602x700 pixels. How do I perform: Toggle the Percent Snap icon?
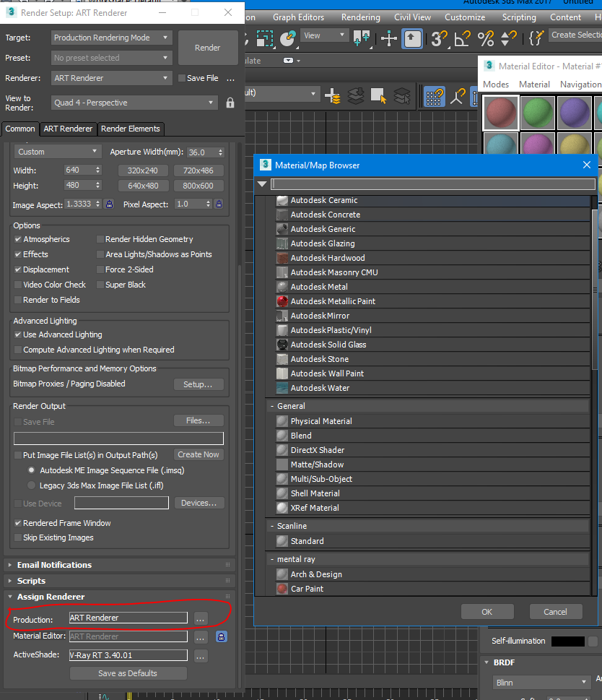[486, 38]
